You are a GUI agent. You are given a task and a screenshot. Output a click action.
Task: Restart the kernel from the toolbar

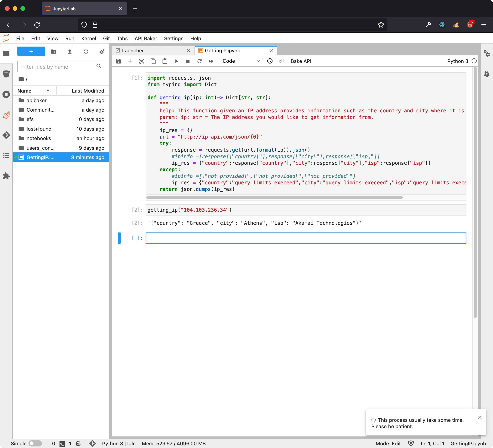point(200,61)
